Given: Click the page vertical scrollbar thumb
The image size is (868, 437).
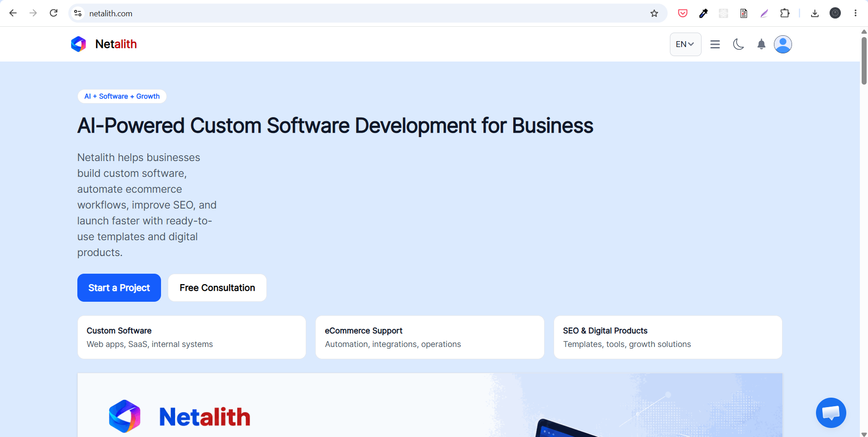Looking at the screenshot, I should [x=864, y=60].
